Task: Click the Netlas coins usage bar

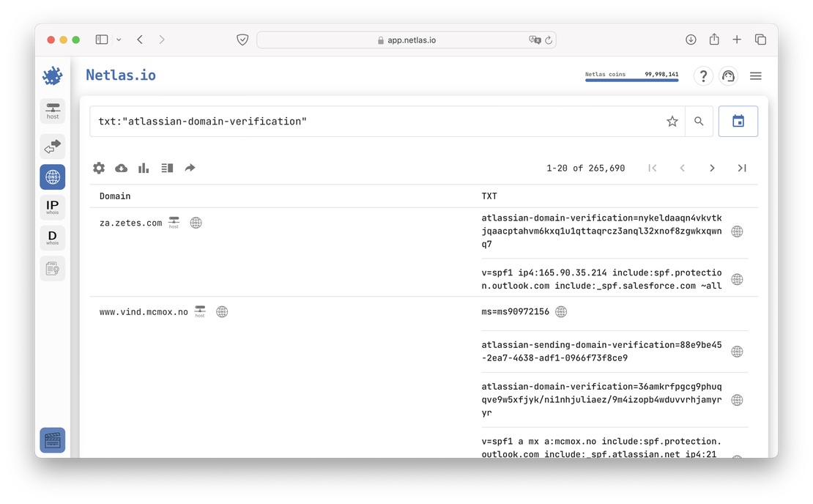Action: tap(631, 79)
